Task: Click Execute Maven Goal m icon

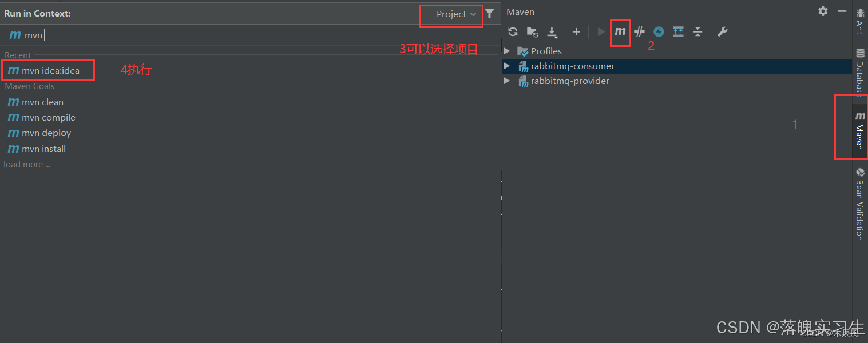Action: 620,32
